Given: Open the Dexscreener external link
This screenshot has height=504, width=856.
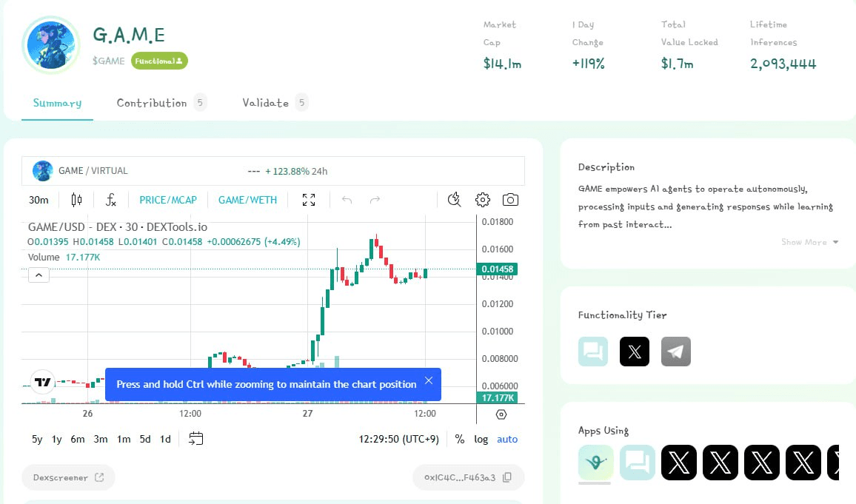Looking at the screenshot, I should click(68, 477).
